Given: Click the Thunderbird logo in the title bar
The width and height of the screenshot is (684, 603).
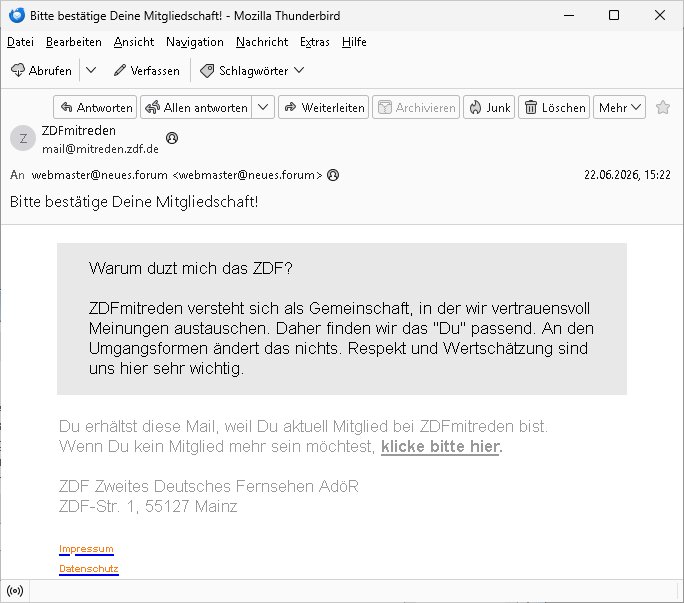Looking at the screenshot, I should coord(17,15).
